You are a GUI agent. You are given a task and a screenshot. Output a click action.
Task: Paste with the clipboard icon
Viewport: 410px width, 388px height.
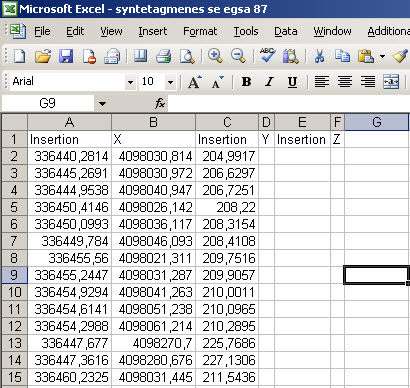point(366,56)
